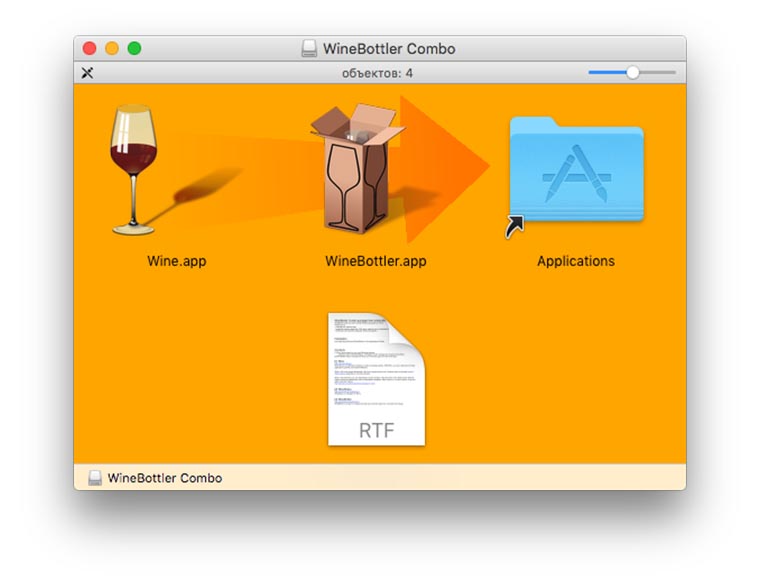Select the WineBottler.app cardboard box icon
Image resolution: width=760 pixels, height=580 pixels.
(359, 167)
